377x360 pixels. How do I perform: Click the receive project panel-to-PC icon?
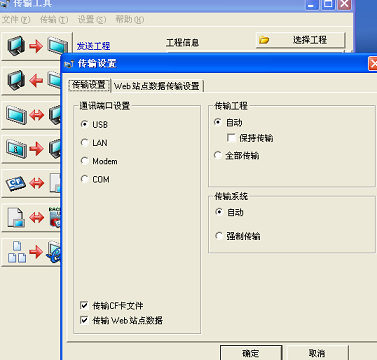tap(32, 81)
